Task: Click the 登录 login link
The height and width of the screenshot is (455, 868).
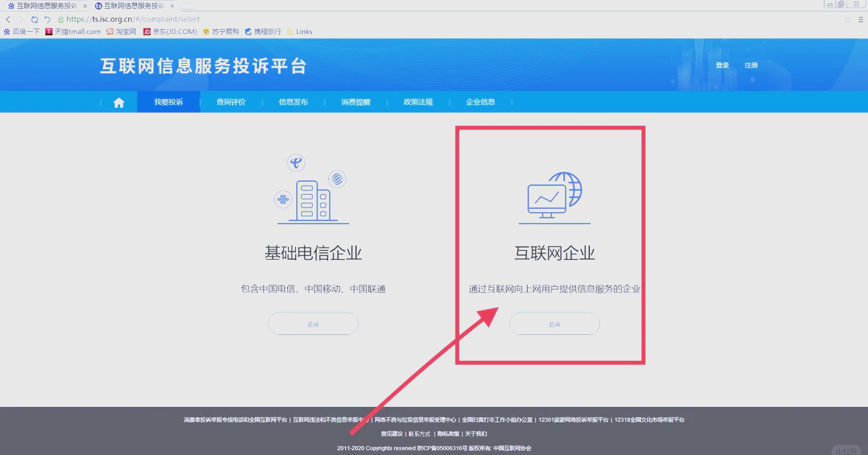Action: [x=722, y=66]
